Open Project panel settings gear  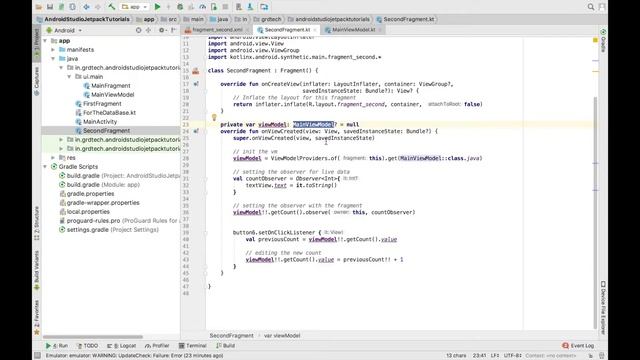point(162,30)
